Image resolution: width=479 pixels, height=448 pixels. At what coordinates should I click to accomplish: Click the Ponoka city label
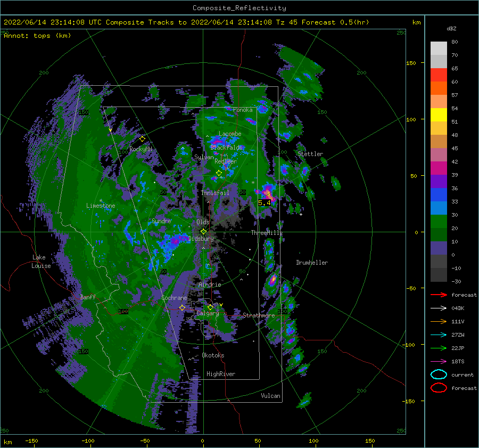pos(243,110)
